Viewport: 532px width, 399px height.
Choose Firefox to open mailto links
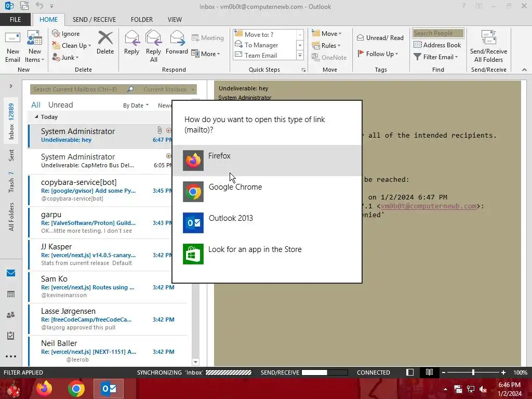[267, 161]
